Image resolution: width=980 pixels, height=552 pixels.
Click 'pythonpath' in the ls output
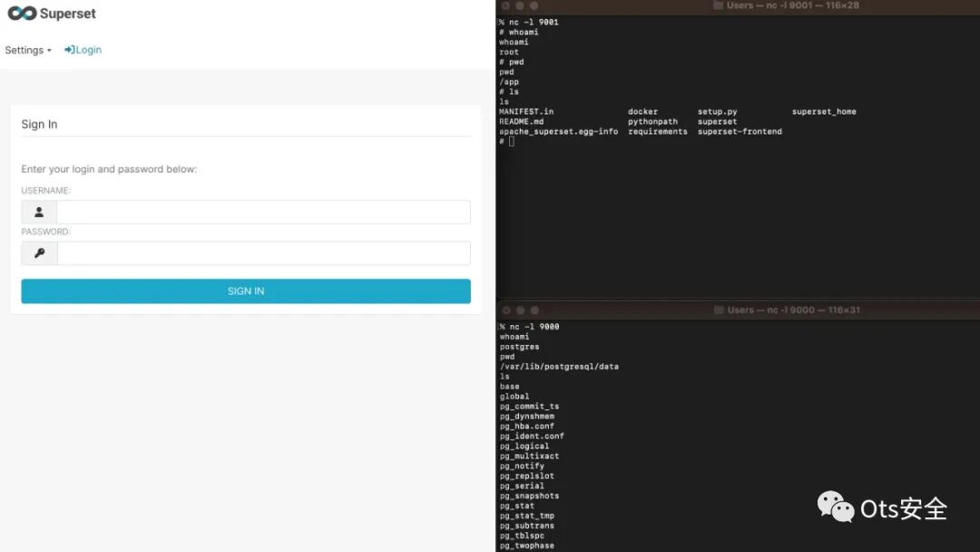point(652,122)
